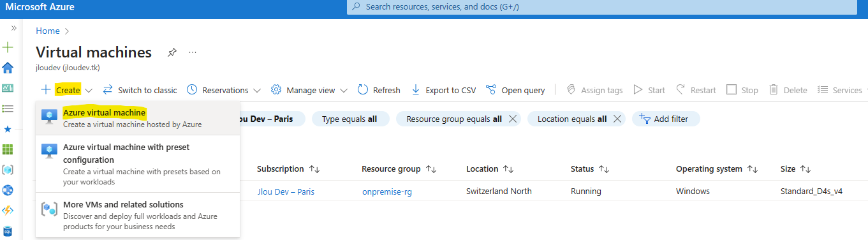Open the Reservations menu
This screenshot has height=240, width=868.
coord(224,90)
